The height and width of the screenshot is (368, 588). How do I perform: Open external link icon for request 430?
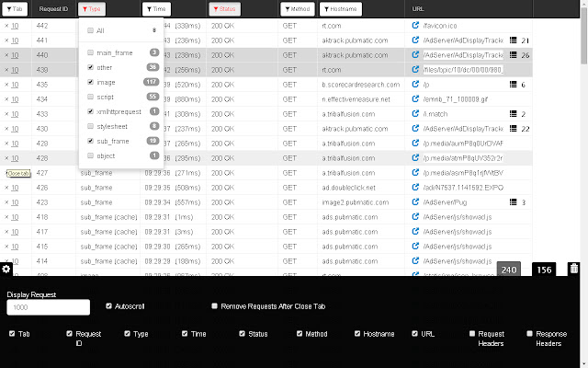tap(415, 129)
